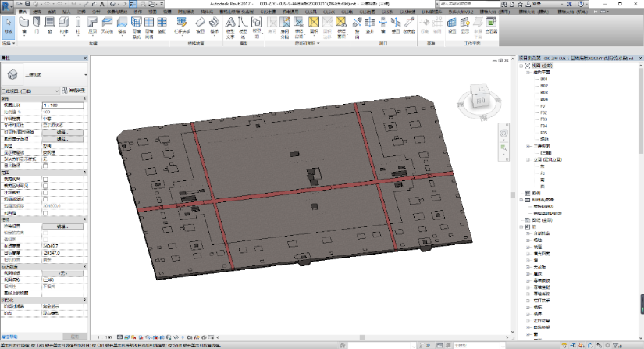The image size is (644, 349).
Task: Select the Floor tool
Action: 122,26
